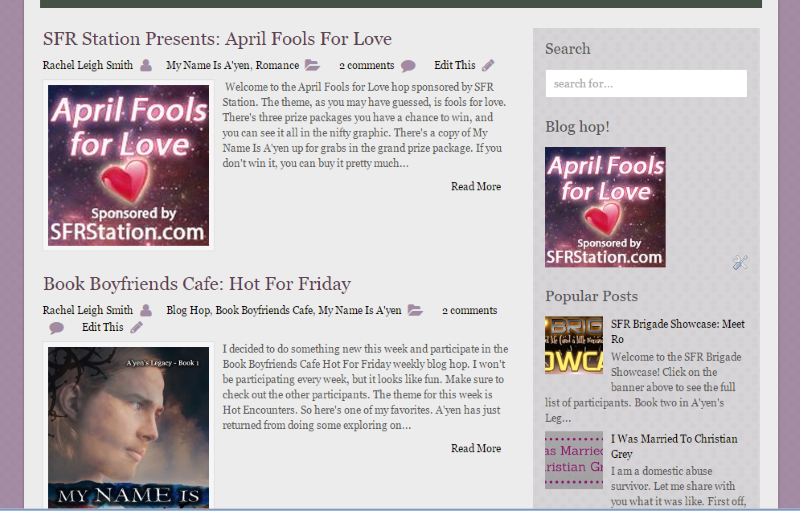800x511 pixels.
Task: Open the 'I Was Married To Christian Grey' popular post
Action: (674, 446)
